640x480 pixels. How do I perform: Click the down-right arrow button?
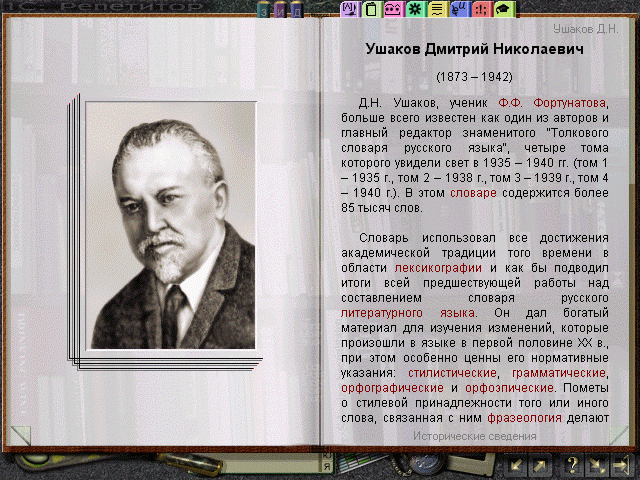pos(596,465)
